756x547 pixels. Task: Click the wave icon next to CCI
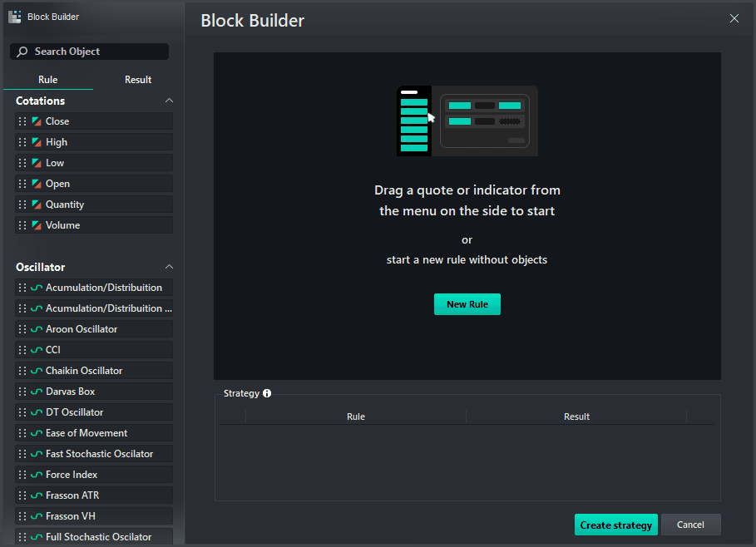click(37, 350)
